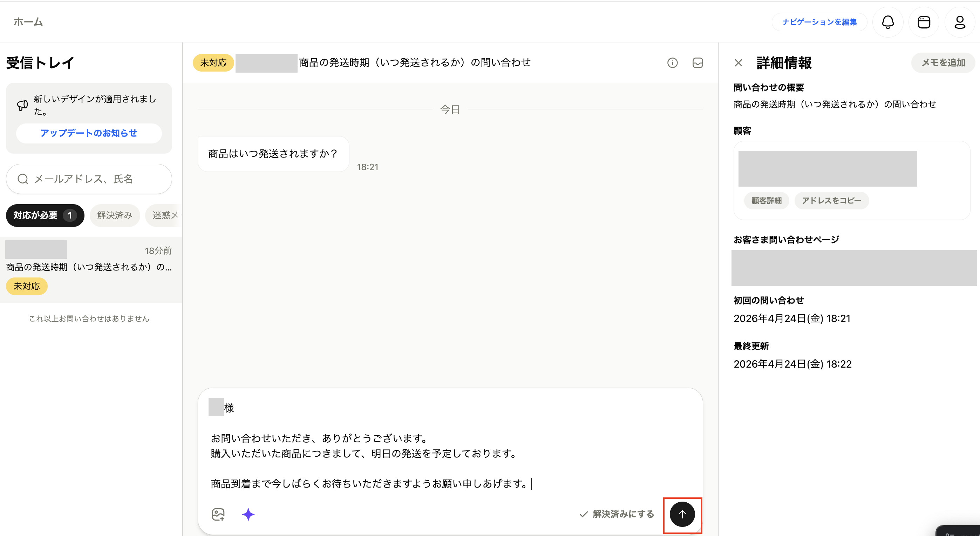The height and width of the screenshot is (536, 980).
Task: Click メモを追加 button
Action: pos(943,63)
